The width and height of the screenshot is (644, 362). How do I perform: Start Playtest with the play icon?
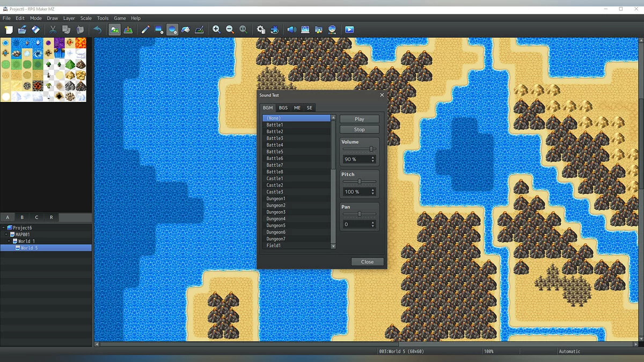[349, 29]
